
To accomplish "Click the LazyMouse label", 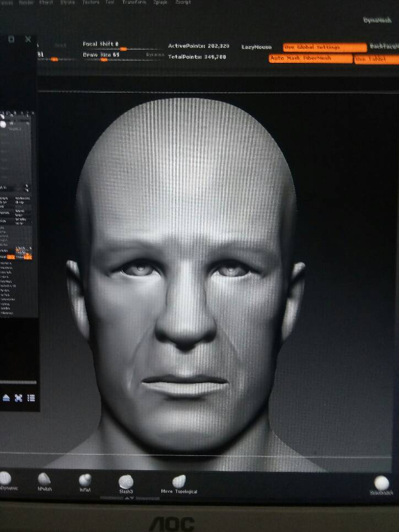I will pyautogui.click(x=256, y=47).
